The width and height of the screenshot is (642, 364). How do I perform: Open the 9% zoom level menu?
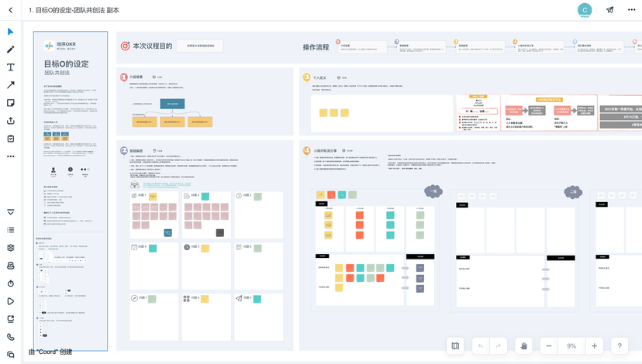[571, 346]
